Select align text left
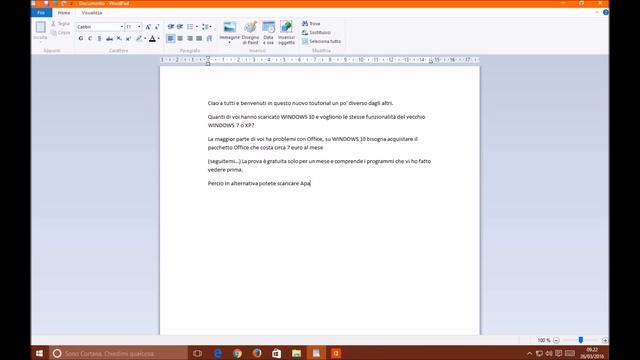 click(x=171, y=38)
